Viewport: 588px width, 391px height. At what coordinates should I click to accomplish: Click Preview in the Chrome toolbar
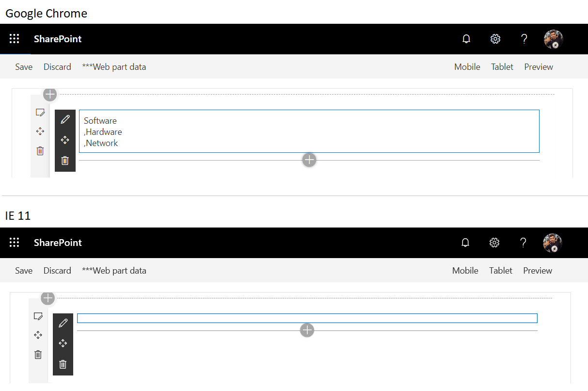point(538,67)
